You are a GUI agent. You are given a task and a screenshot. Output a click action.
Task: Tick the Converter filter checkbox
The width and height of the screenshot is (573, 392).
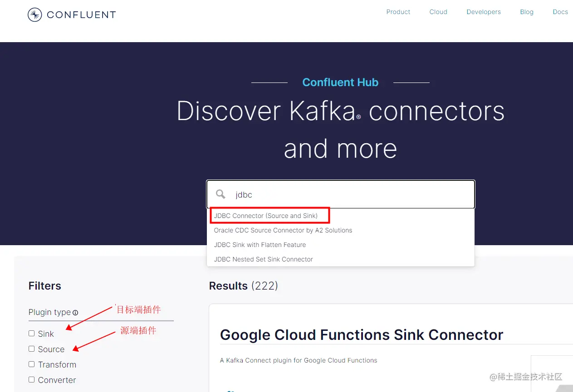point(31,379)
